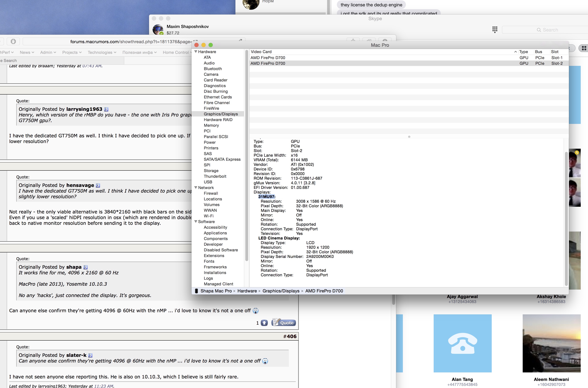Image resolution: width=588 pixels, height=388 pixels.
Task: Click the Quote button under the post
Action: coord(284,323)
